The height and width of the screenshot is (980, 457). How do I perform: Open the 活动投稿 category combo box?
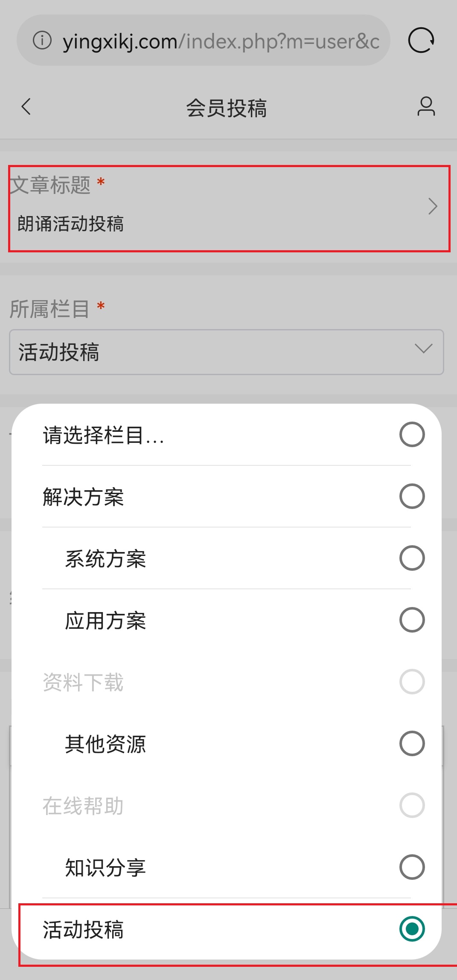point(227,352)
